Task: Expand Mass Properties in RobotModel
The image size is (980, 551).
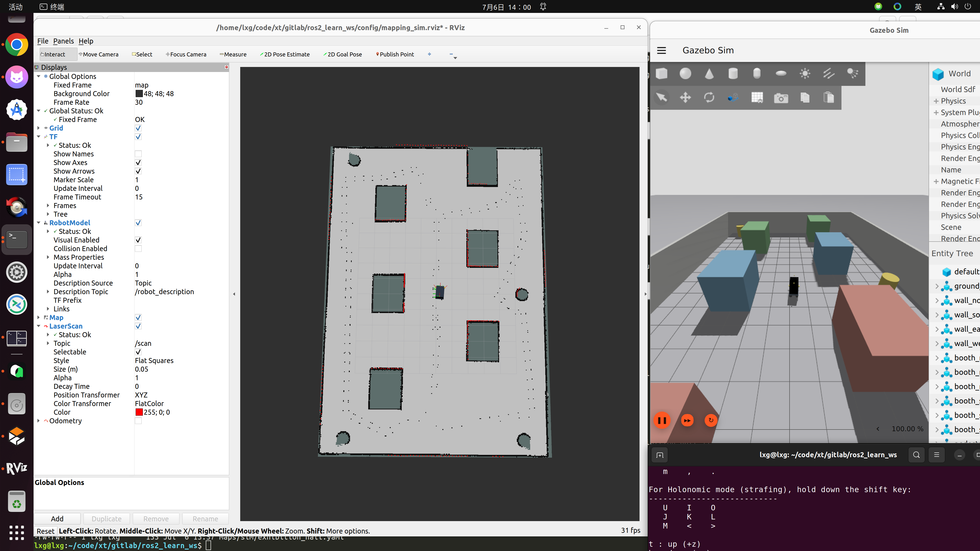Action: point(48,257)
